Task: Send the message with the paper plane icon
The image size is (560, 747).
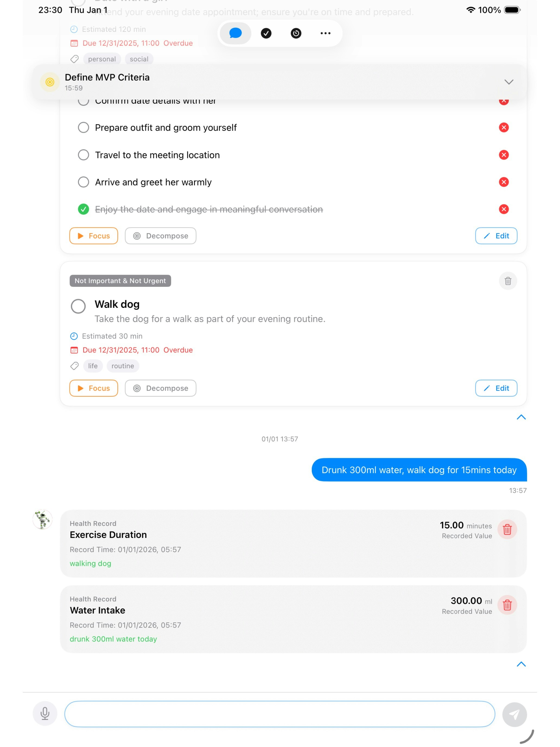Action: click(514, 714)
